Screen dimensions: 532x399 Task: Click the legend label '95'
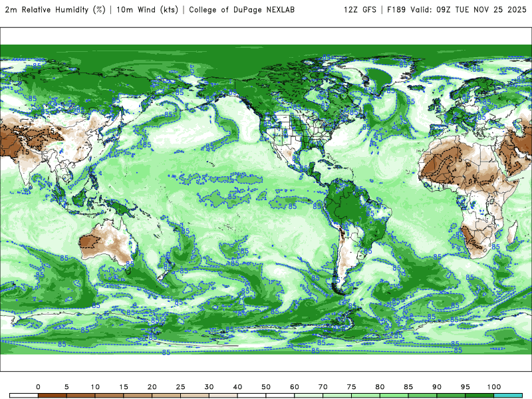[465, 387]
